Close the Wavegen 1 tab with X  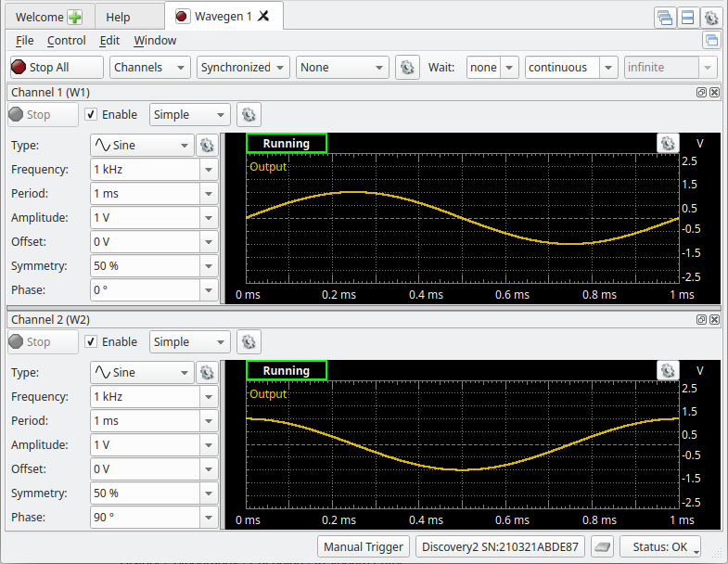(263, 17)
